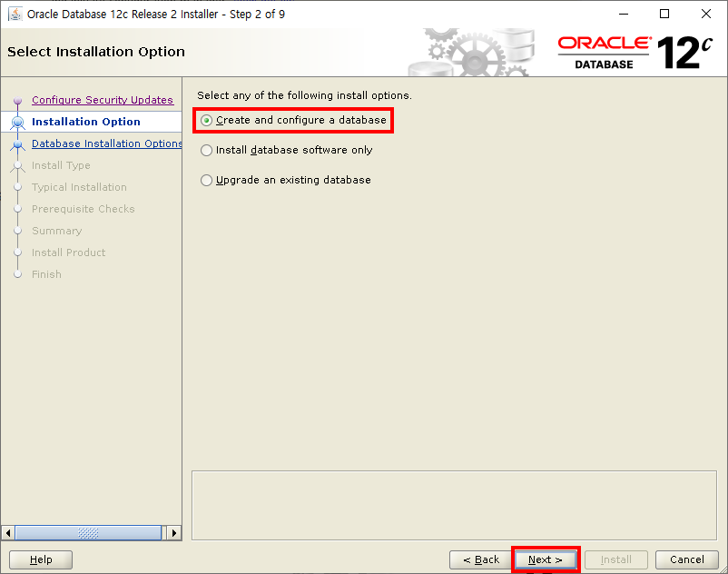Go back with the Back button
728x574 pixels.
pyautogui.click(x=481, y=559)
